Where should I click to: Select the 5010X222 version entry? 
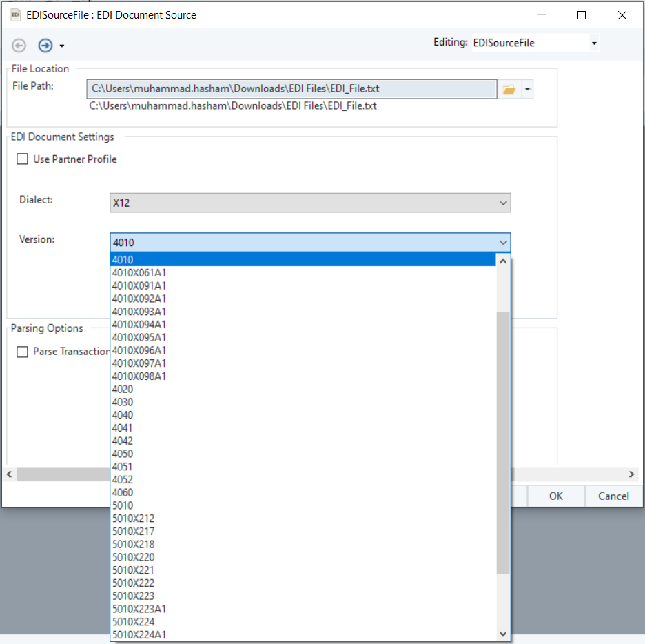tap(133, 583)
